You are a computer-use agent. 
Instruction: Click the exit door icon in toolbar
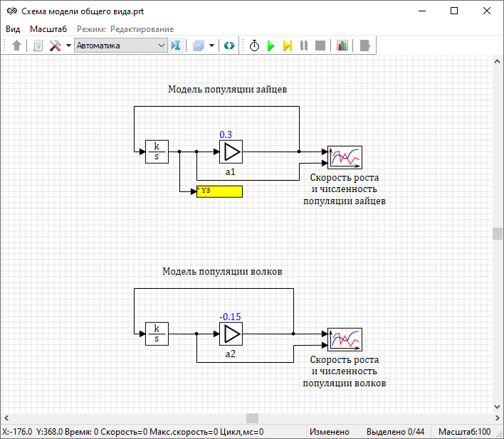[x=365, y=46]
